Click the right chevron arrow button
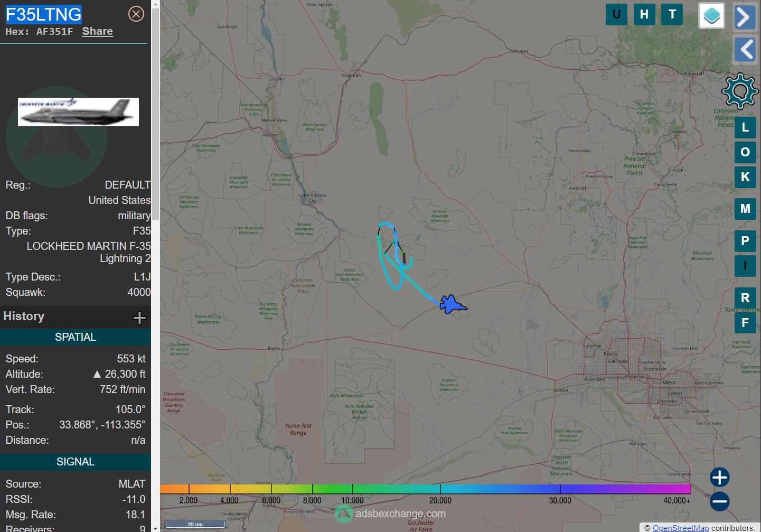 [745, 16]
